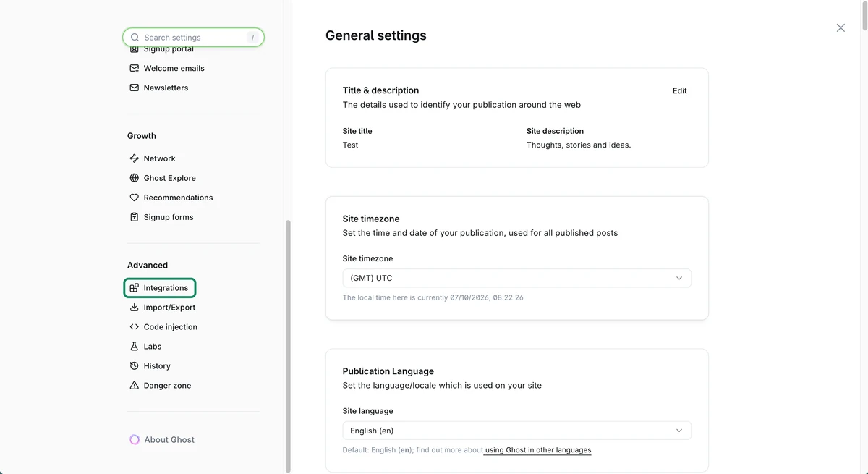Click 'Thoughts, stories and ideas.' description text
The height and width of the screenshot is (474, 868).
[x=579, y=145]
